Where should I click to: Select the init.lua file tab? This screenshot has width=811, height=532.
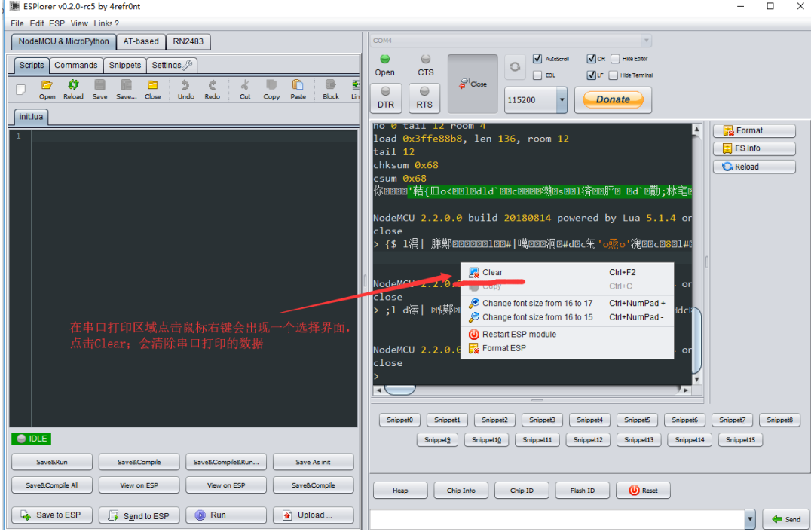31,116
